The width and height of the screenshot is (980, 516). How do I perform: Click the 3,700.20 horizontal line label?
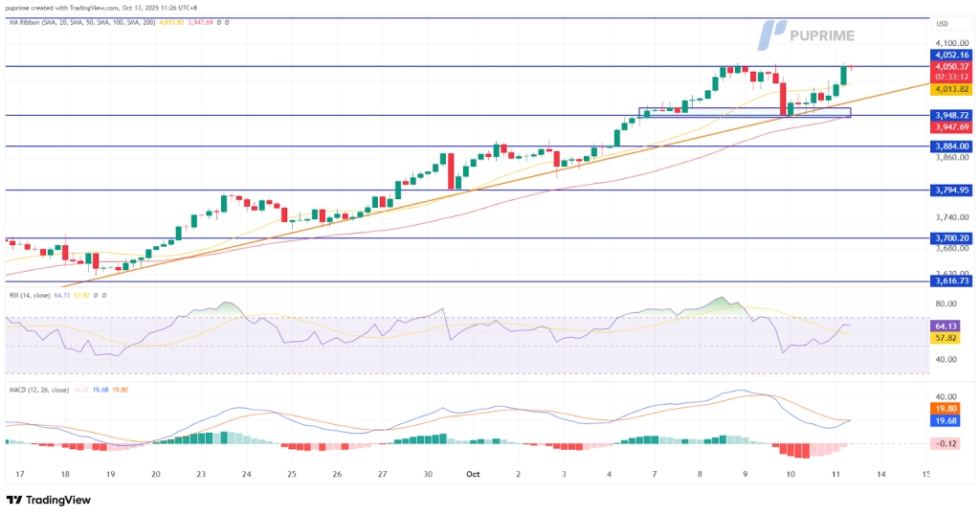[x=952, y=238]
